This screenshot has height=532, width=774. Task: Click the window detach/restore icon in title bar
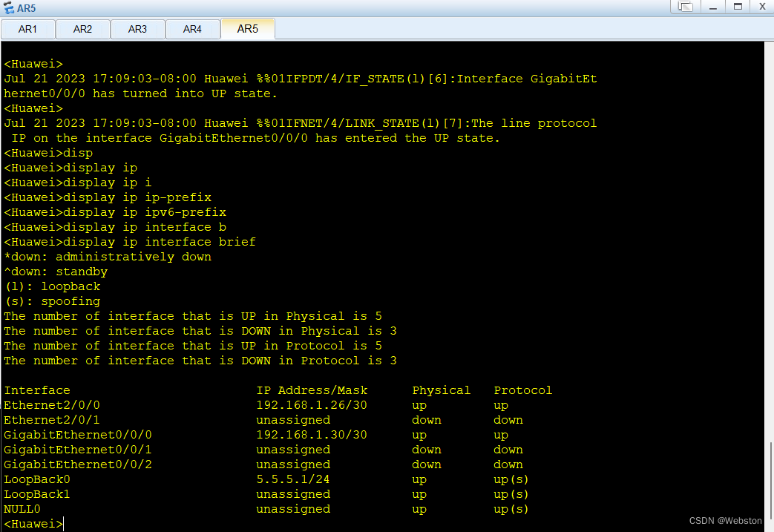pos(686,7)
